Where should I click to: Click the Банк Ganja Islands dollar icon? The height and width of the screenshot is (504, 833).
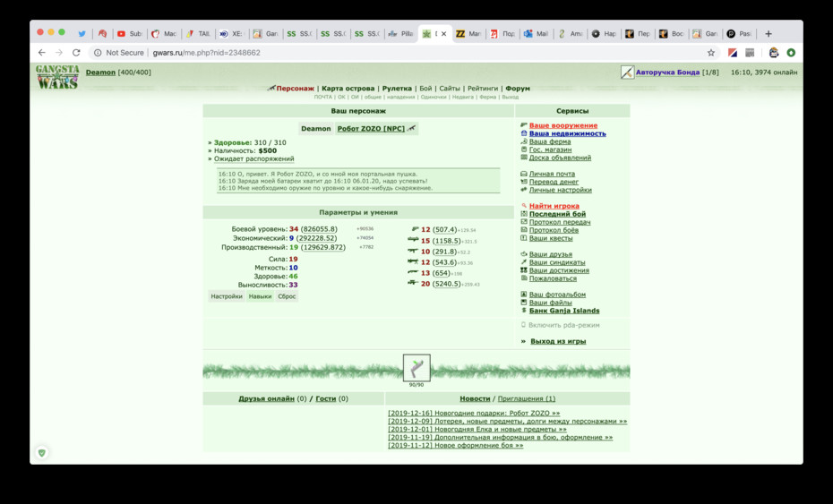tap(524, 311)
